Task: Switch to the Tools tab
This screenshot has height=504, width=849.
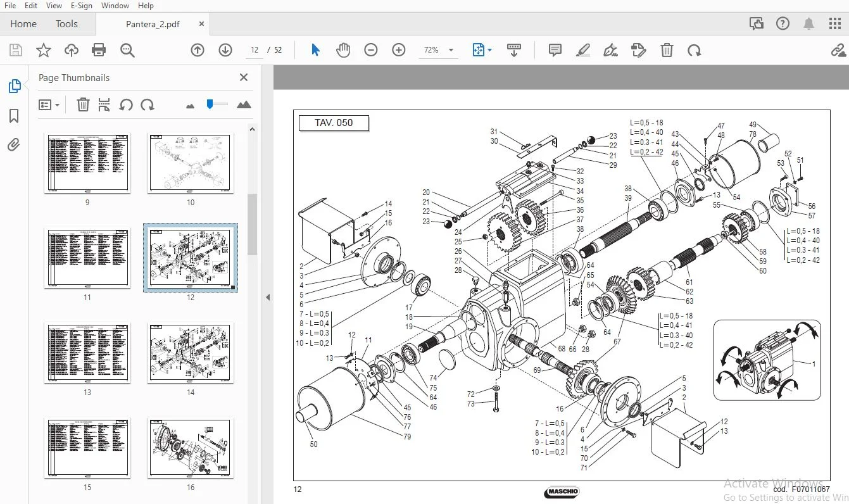Action: 66,24
